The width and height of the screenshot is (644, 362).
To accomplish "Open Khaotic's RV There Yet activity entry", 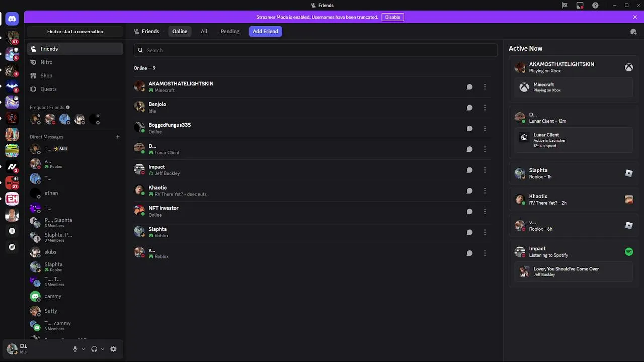I will point(574,200).
